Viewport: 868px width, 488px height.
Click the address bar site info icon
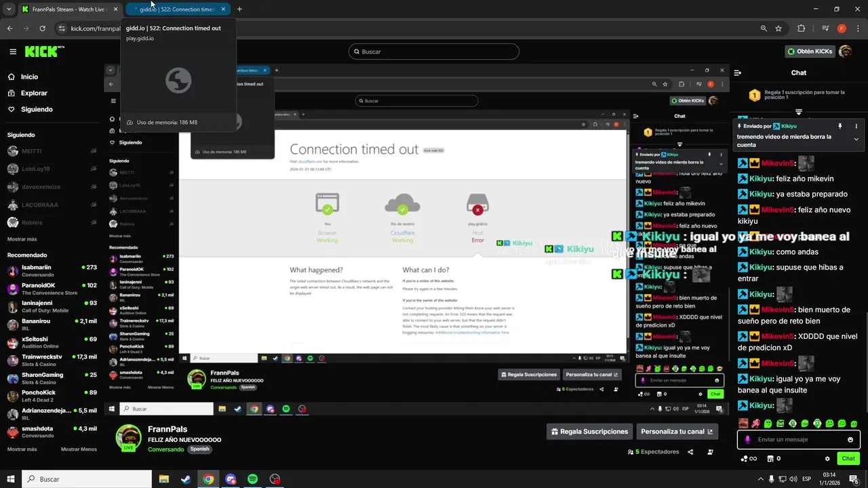point(62,28)
